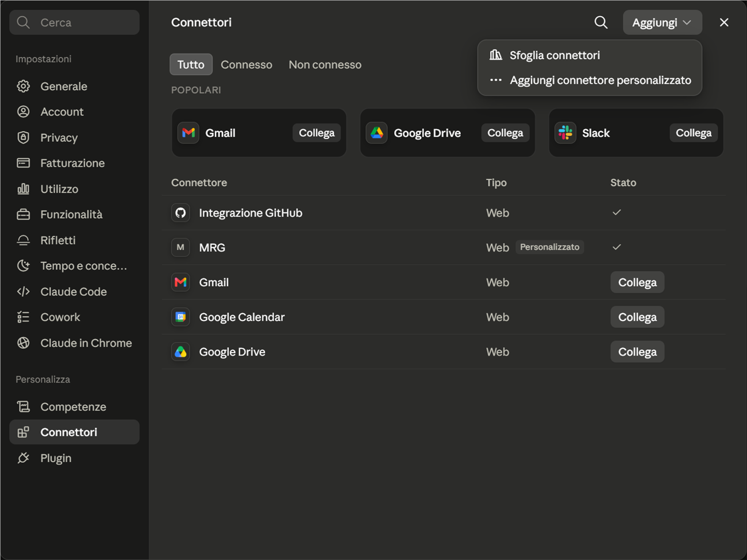Open Claude Code brackets icon
Image resolution: width=747 pixels, height=560 pixels.
pyautogui.click(x=24, y=292)
